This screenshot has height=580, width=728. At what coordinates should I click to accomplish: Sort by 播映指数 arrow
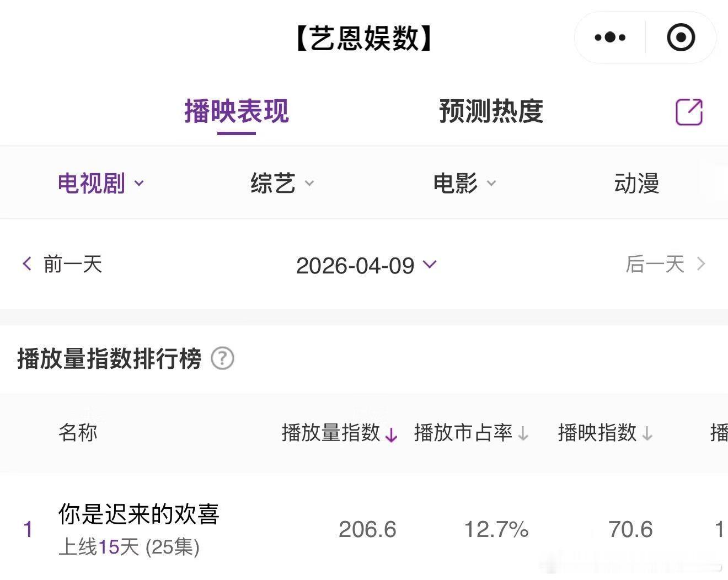point(647,434)
